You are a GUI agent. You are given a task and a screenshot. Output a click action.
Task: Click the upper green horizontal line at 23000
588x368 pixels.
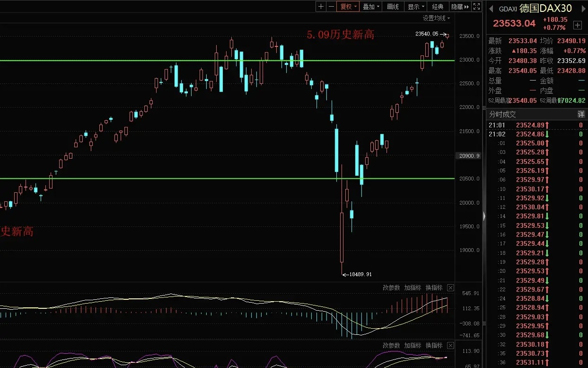tap(227, 60)
